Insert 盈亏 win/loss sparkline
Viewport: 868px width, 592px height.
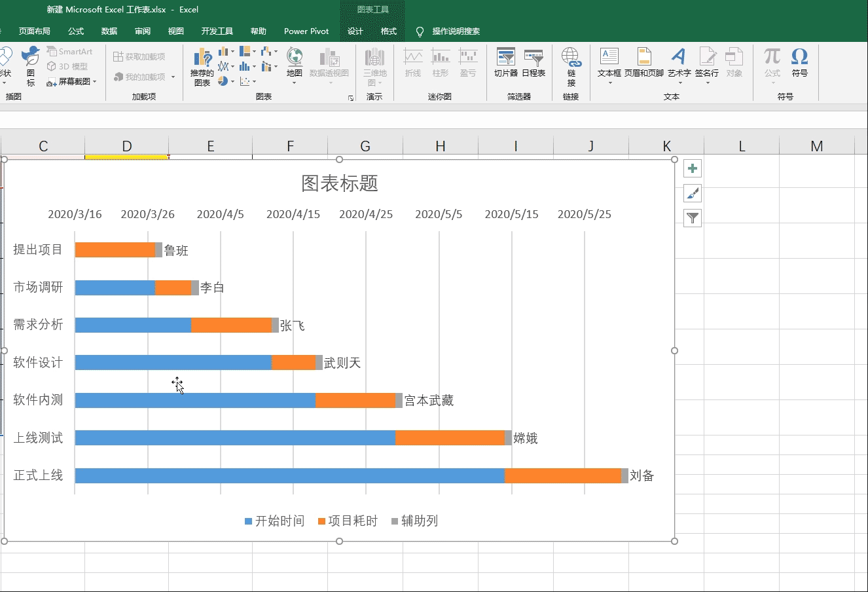click(x=468, y=62)
